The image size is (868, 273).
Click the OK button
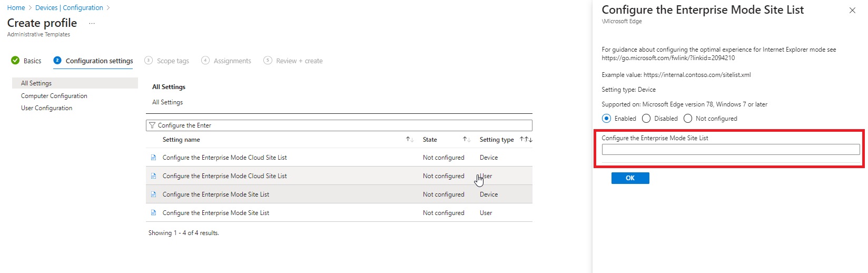tap(630, 178)
